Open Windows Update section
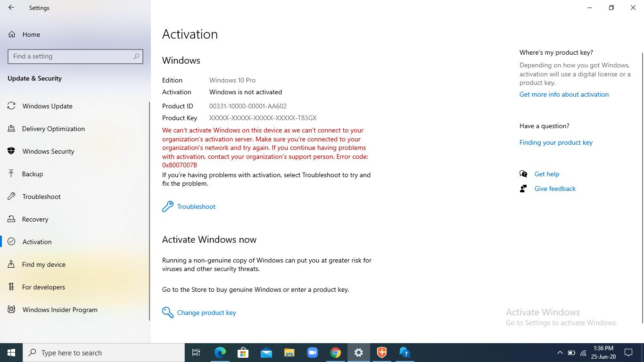 point(75,106)
